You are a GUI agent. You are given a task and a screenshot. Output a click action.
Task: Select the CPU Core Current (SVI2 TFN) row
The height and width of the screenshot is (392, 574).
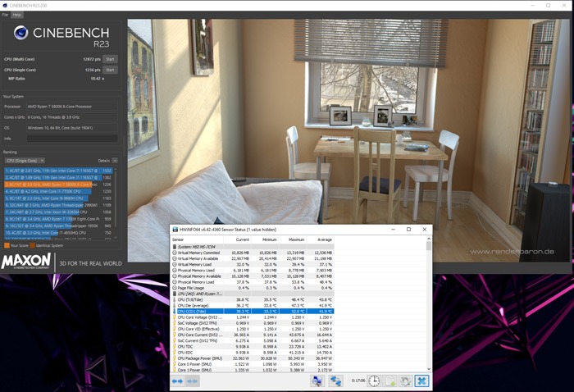tap(253, 335)
